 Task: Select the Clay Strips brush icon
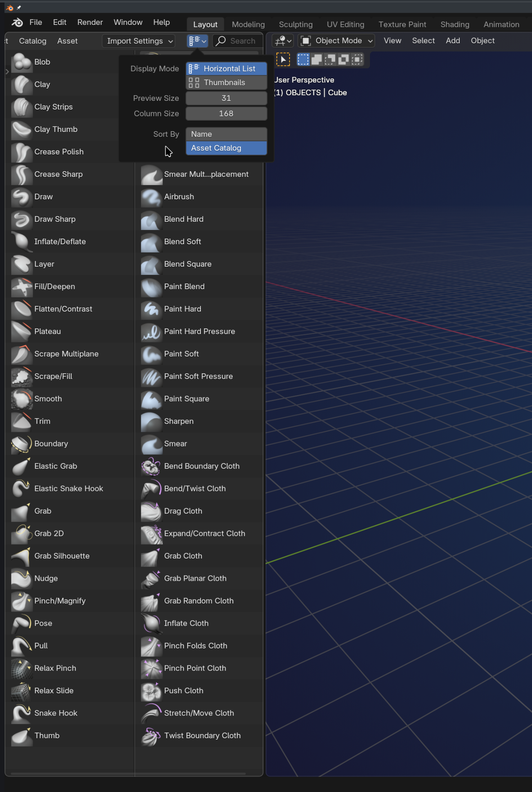[x=21, y=107]
